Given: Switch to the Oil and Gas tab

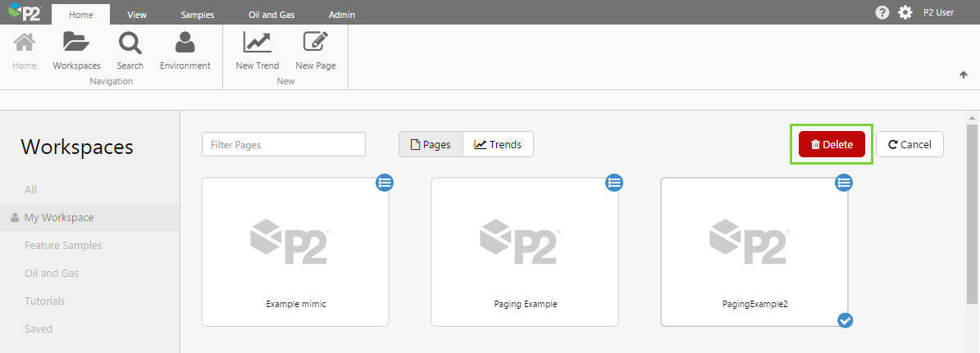Looking at the screenshot, I should [271, 15].
